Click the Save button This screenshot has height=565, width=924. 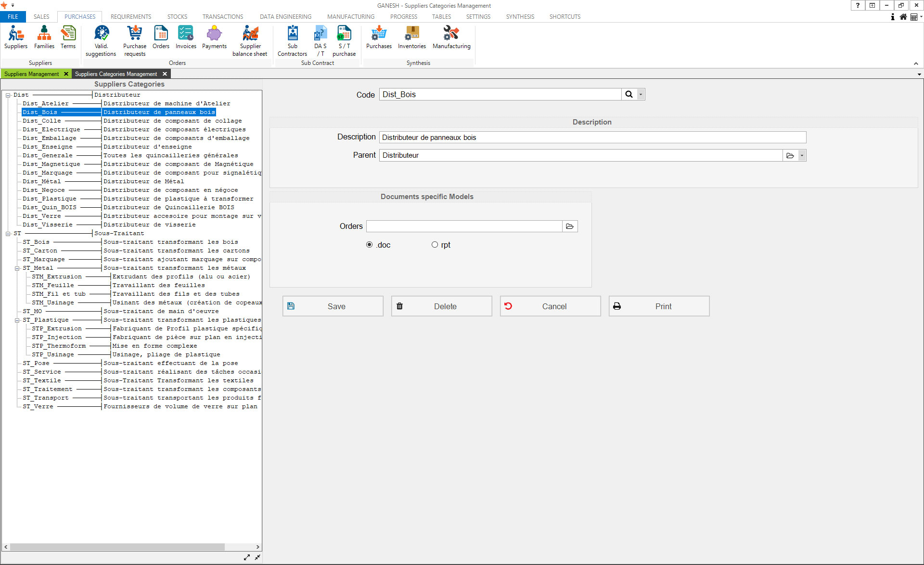[x=333, y=306]
